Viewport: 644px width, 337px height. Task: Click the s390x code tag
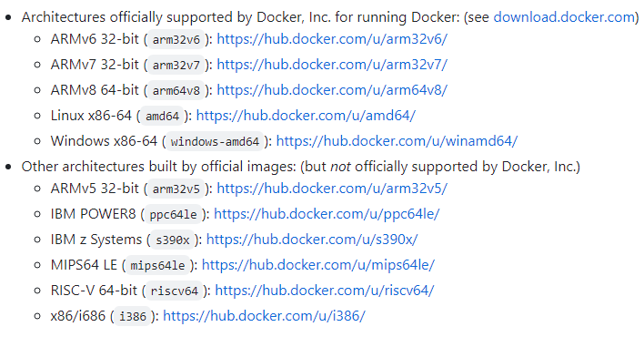click(x=173, y=240)
